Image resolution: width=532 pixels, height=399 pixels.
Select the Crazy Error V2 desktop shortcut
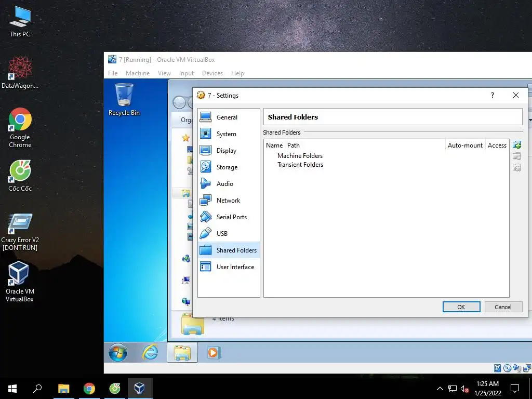(20, 232)
